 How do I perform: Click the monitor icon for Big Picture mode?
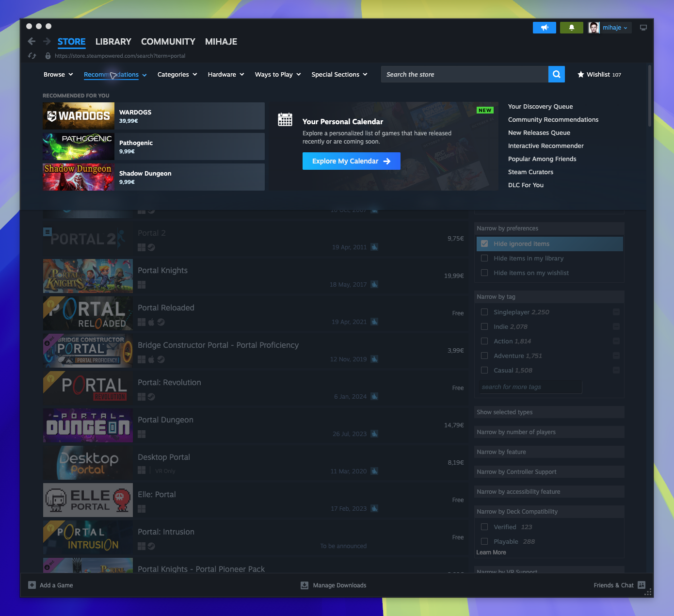[643, 28]
